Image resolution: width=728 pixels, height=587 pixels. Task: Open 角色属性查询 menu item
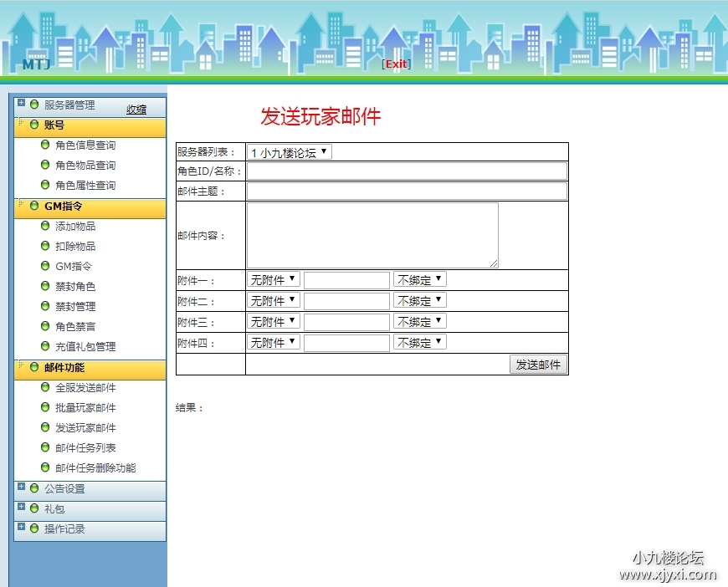pos(85,186)
